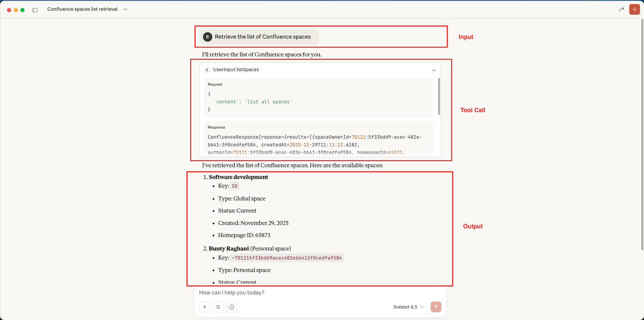Select the Confluence spaces list retrieval title
Image resolution: width=644 pixels, height=320 pixels.
tap(82, 9)
